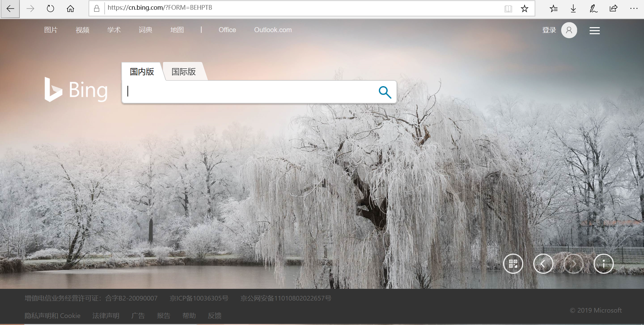Viewport: 644px width, 325px height.
Task: Click 增值电信业务经营许可证 text
Action: (x=91, y=298)
